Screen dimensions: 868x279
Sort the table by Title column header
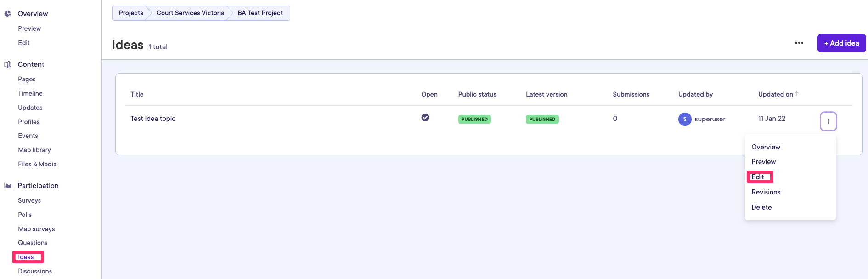[x=137, y=94]
